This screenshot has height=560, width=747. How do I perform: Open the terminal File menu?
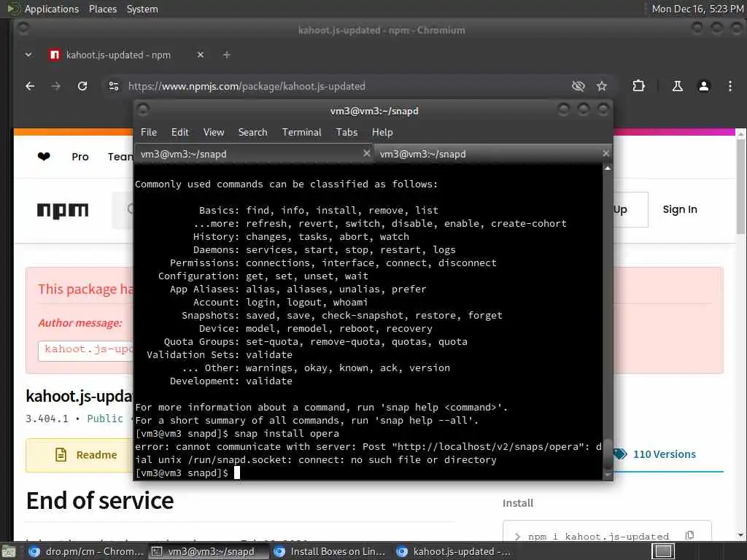click(x=149, y=133)
